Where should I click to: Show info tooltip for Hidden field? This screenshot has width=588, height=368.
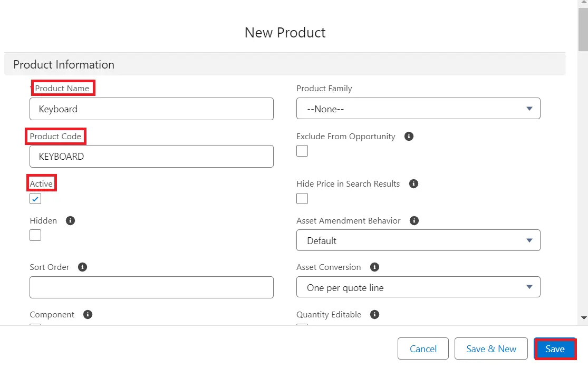click(71, 221)
